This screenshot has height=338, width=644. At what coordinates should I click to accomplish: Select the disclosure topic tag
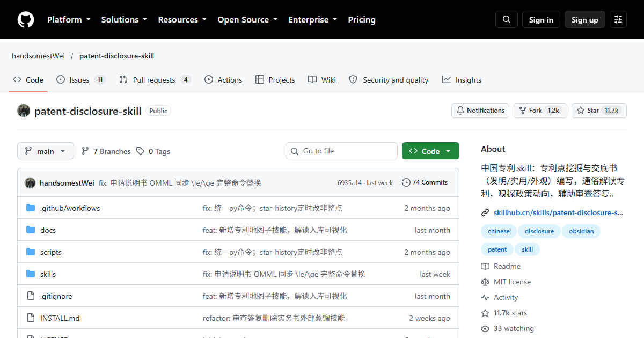539,231
